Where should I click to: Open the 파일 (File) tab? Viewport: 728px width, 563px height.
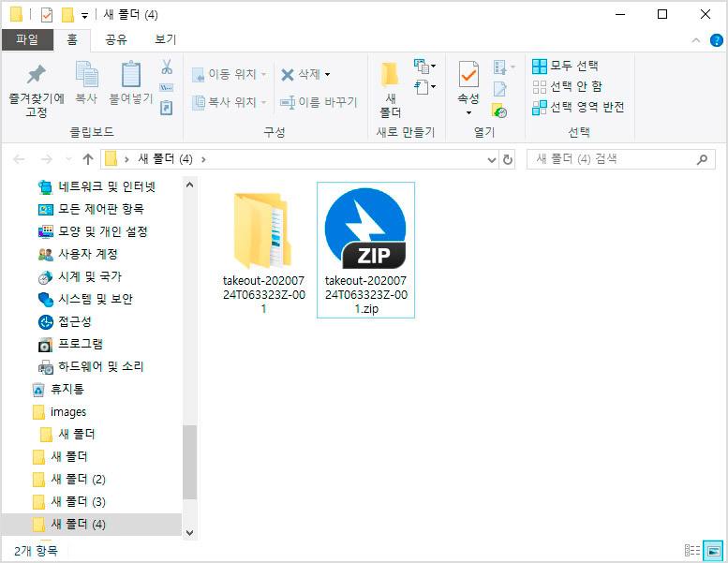(27, 39)
